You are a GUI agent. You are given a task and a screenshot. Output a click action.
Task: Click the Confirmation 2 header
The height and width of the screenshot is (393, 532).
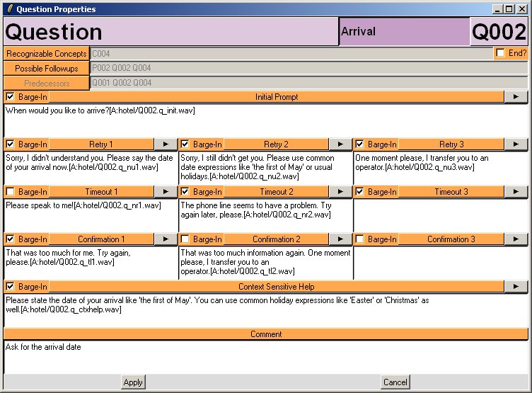pos(276,239)
